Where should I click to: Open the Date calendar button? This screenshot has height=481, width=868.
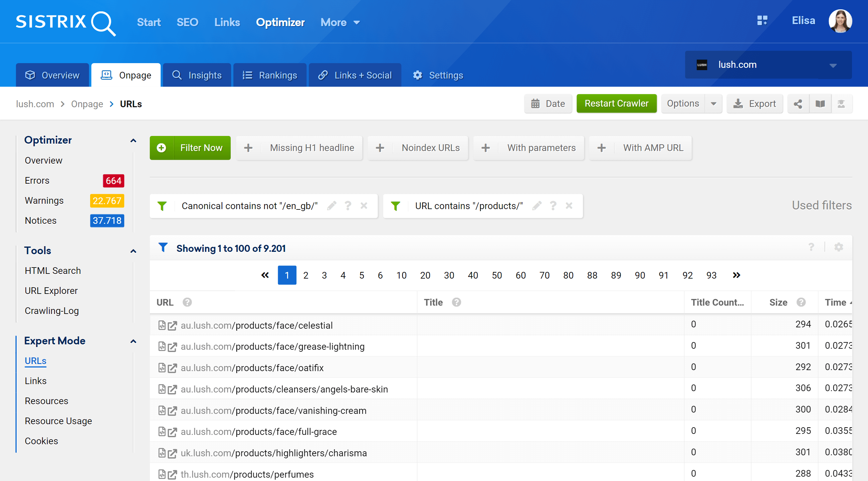[548, 104]
